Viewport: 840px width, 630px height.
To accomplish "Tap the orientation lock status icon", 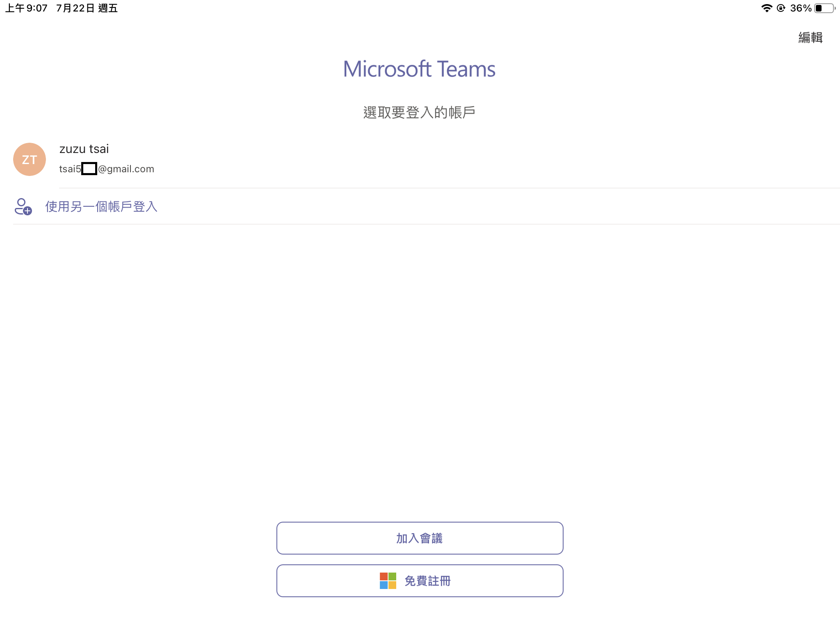I will click(x=781, y=8).
